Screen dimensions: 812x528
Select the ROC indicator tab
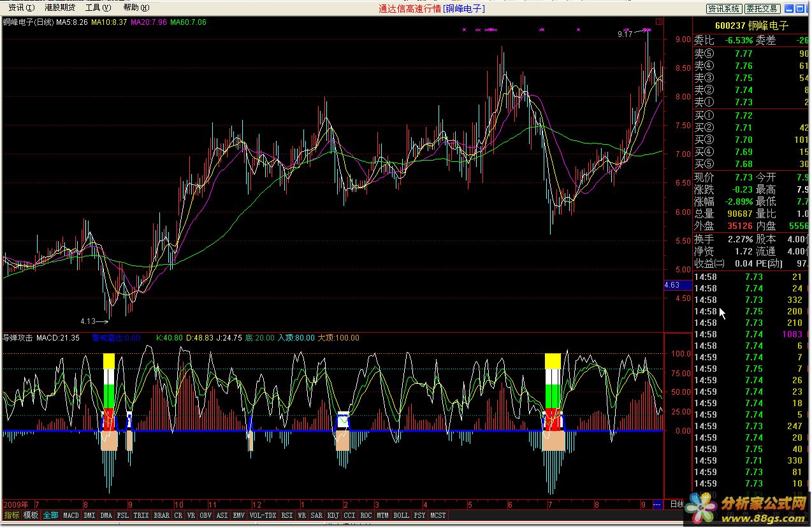click(366, 515)
